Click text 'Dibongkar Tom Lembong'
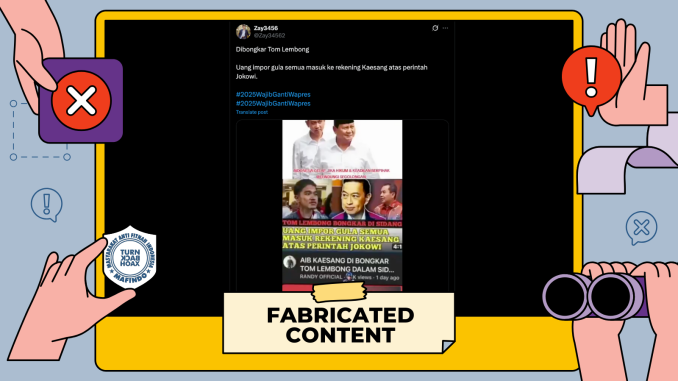The width and height of the screenshot is (678, 381). click(272, 49)
